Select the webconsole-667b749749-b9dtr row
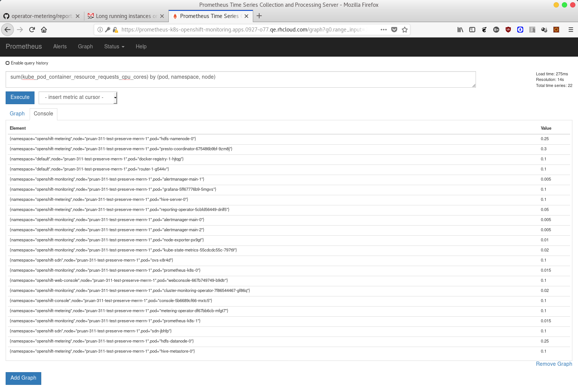The height and width of the screenshot is (392, 578). coord(289,281)
